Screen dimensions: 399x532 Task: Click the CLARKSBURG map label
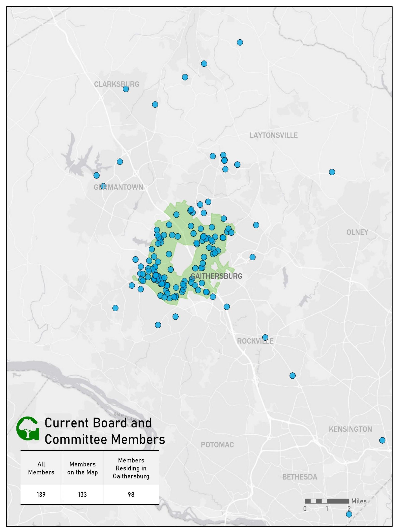(117, 84)
